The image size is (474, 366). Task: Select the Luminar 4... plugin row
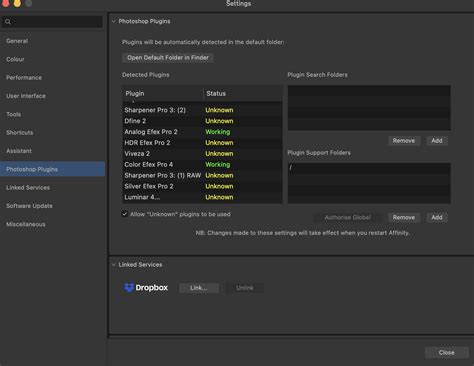[x=202, y=197]
